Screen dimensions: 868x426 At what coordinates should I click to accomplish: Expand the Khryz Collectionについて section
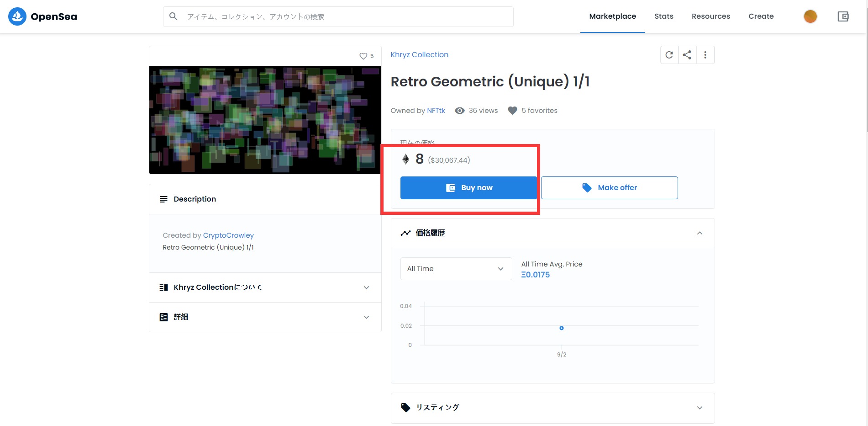click(265, 288)
